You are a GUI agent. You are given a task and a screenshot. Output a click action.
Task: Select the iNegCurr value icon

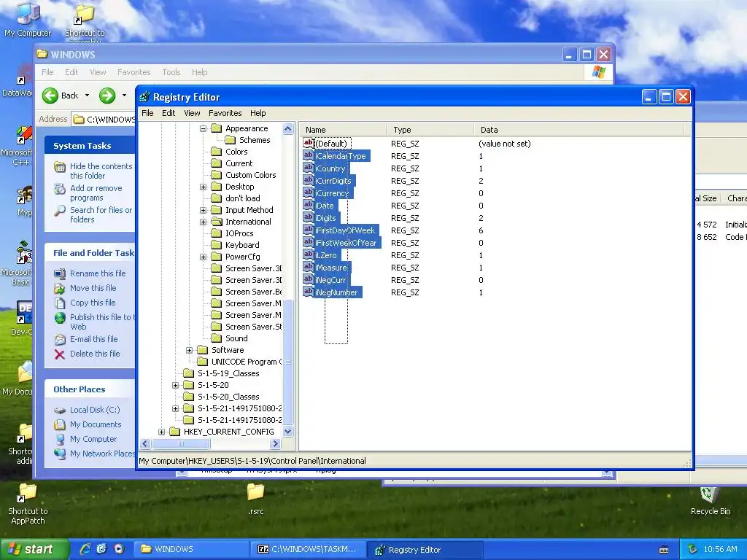click(309, 279)
